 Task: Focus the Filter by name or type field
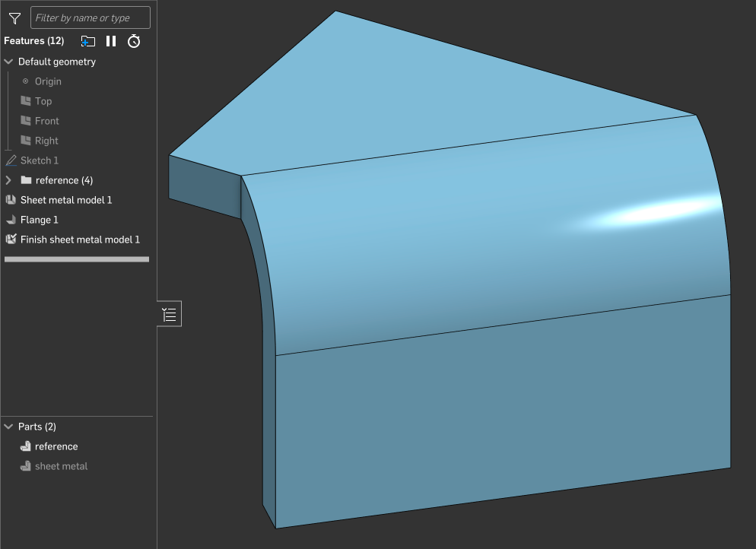(91, 17)
